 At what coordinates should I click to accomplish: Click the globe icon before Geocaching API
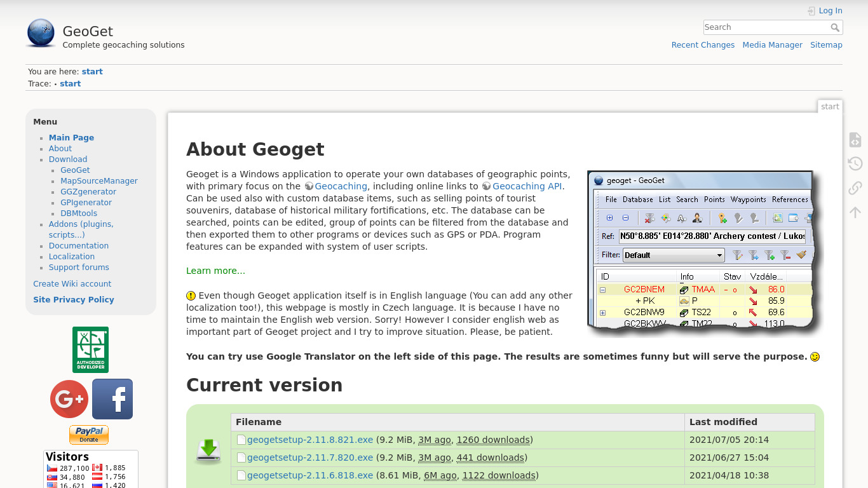coord(487,186)
